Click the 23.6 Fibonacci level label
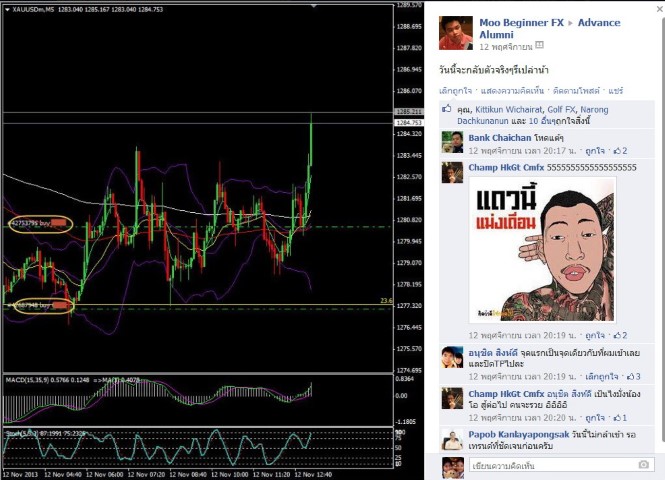This screenshot has height=480, width=665. click(x=386, y=301)
